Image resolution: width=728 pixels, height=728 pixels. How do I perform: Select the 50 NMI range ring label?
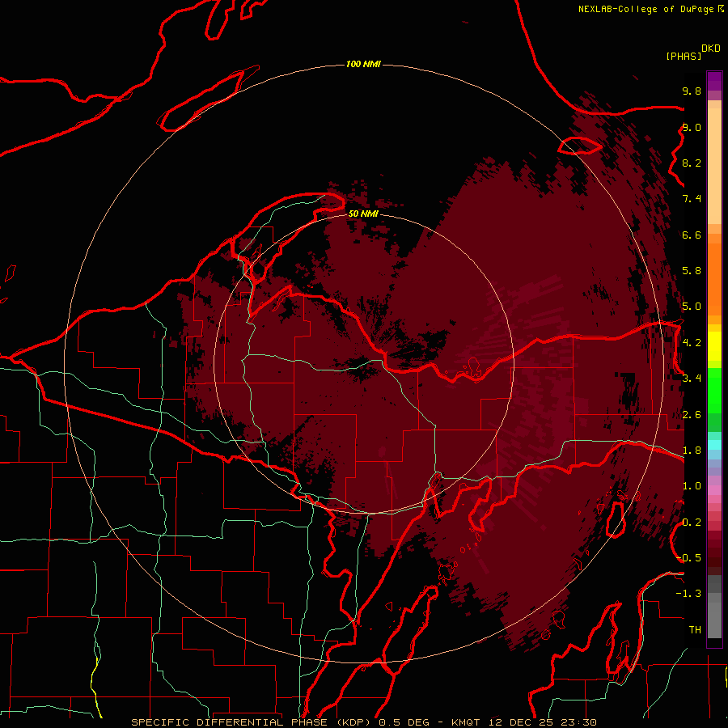[363, 214]
